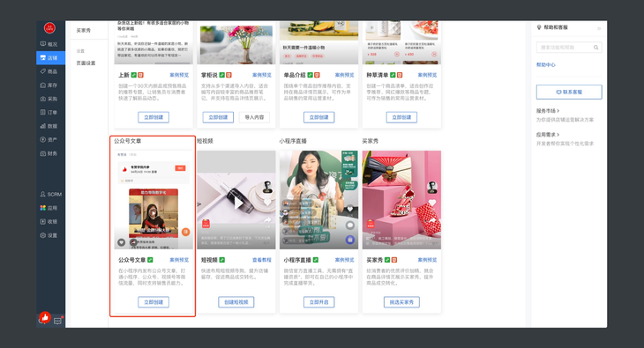Play the 短视频 preview thumbnail
Screen dimensions: 644x348
pos(238,204)
